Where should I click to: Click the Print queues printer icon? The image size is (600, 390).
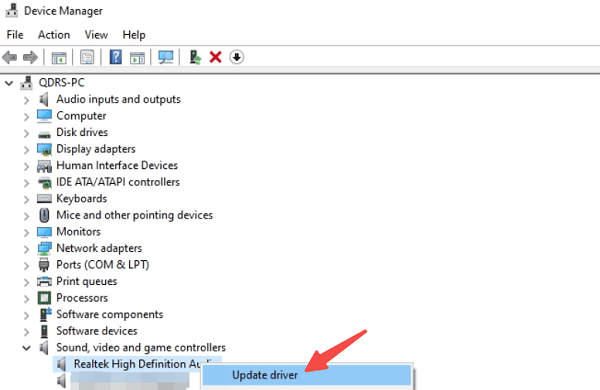(44, 281)
